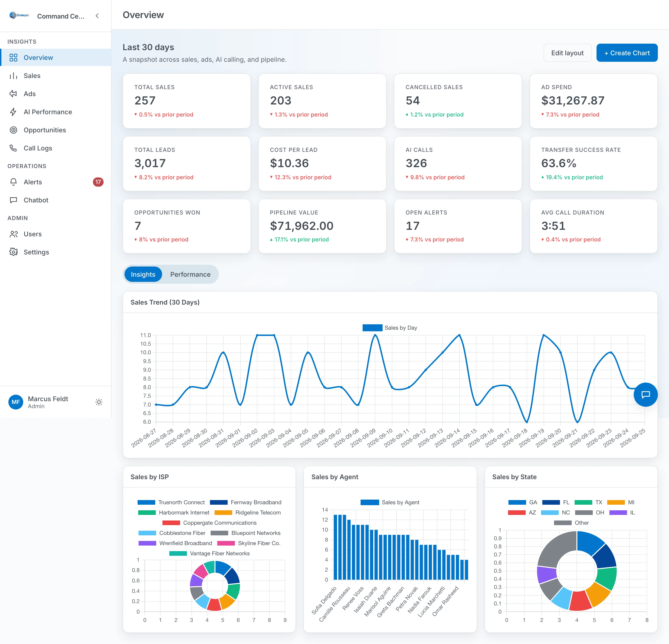Collapse the sidebar with the chevron

coord(97,16)
